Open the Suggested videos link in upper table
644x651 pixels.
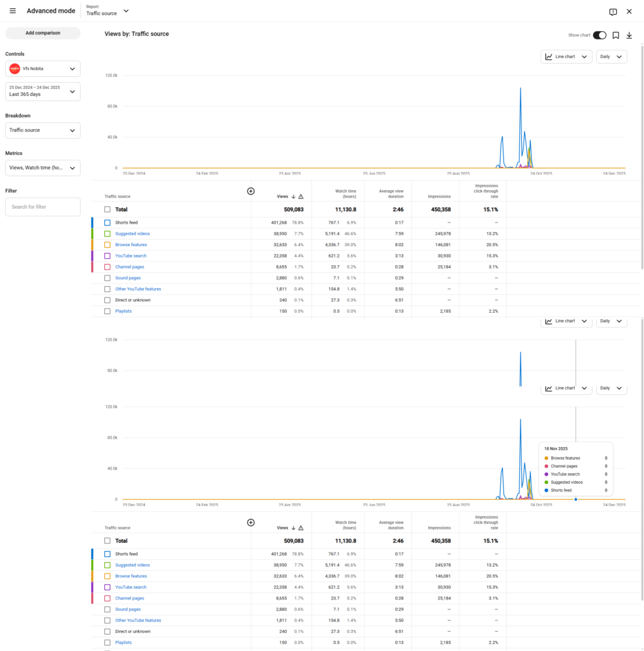132,234
